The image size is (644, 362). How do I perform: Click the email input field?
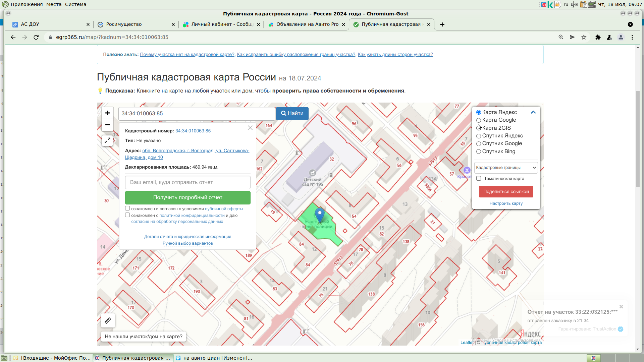click(187, 182)
